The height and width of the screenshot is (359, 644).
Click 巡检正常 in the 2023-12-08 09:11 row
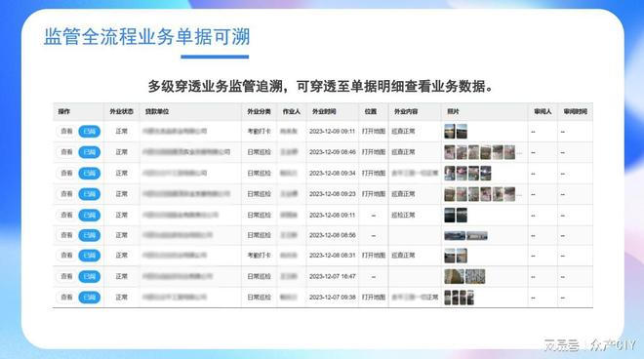click(x=403, y=215)
